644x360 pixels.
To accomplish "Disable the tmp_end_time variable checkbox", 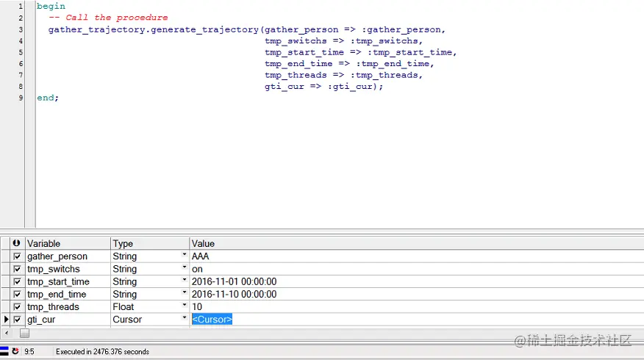I will pyautogui.click(x=17, y=295).
